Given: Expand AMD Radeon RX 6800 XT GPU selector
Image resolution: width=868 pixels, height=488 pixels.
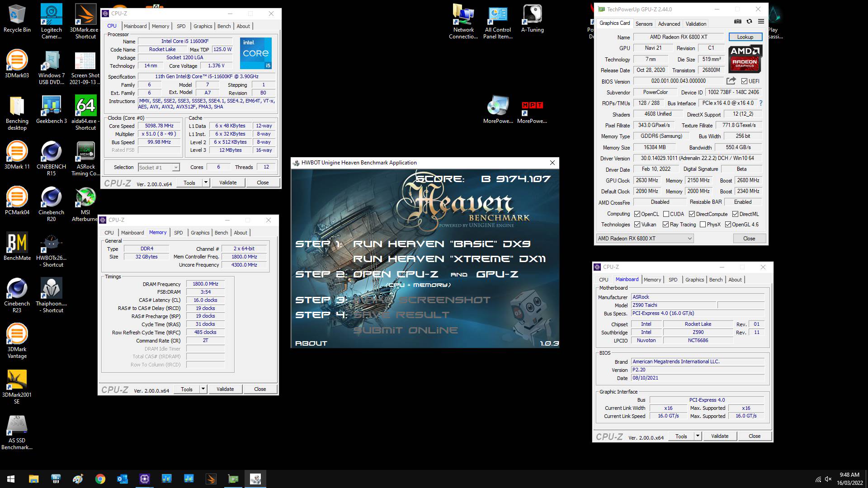Looking at the screenshot, I should click(645, 238).
